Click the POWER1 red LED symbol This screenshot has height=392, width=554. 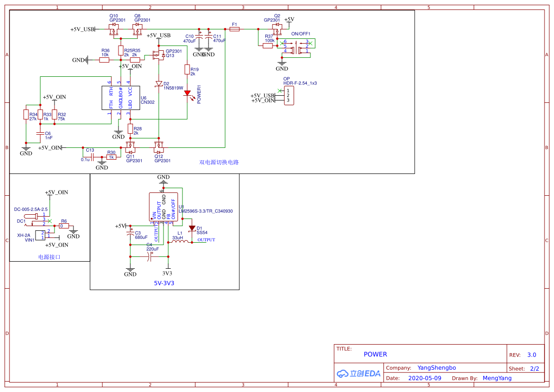(188, 94)
